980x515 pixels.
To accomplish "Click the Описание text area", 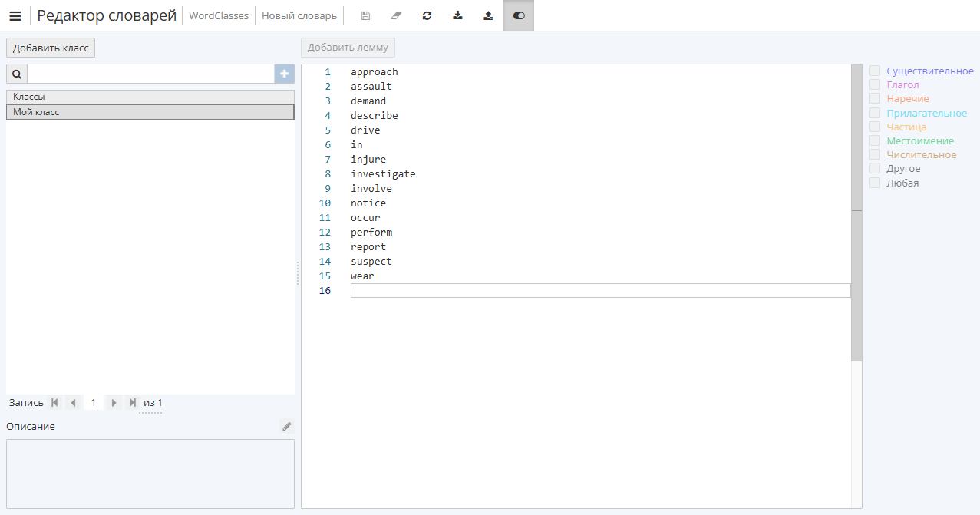I will 150,474.
